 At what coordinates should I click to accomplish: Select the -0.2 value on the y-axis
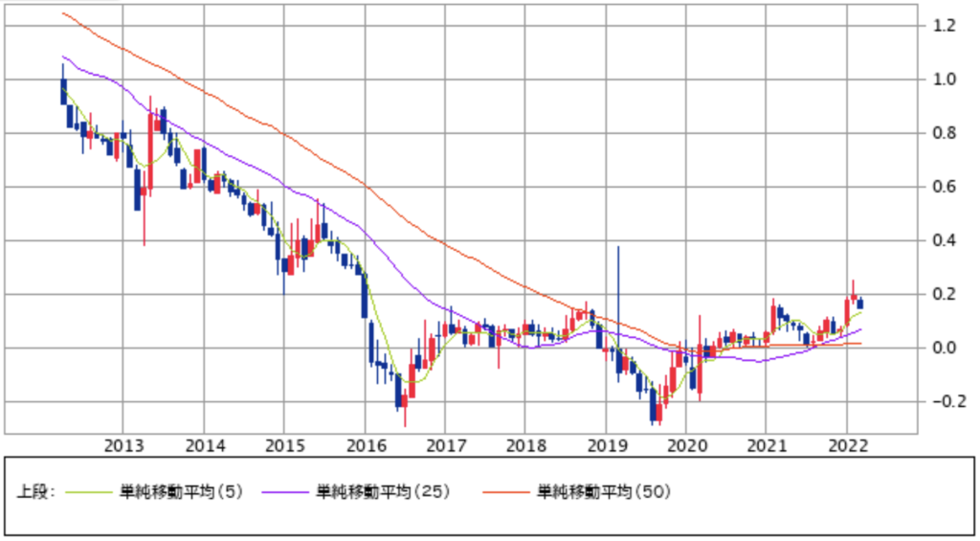(x=940, y=401)
